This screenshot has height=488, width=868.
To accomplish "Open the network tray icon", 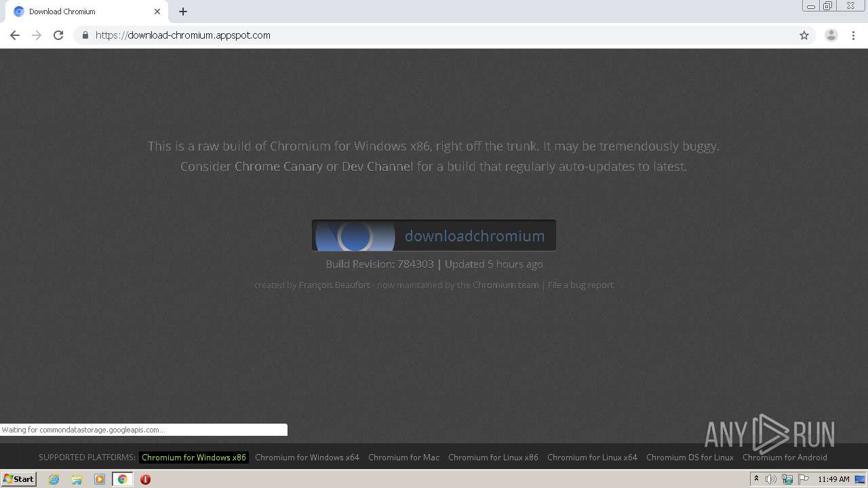I will [787, 479].
